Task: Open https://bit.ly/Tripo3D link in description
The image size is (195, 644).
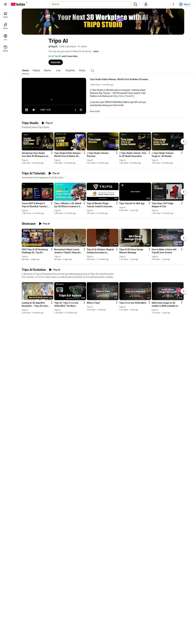Action: [123, 96]
